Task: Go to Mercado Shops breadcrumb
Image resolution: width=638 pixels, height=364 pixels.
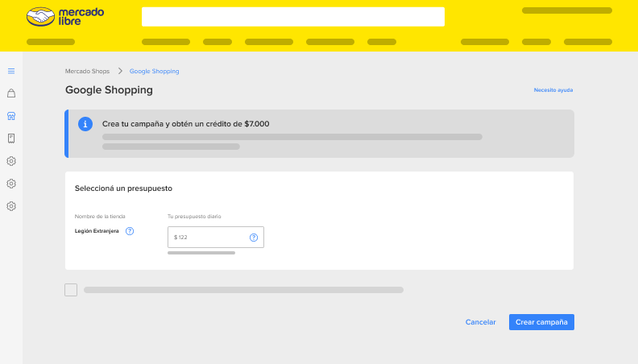Action: (88, 71)
